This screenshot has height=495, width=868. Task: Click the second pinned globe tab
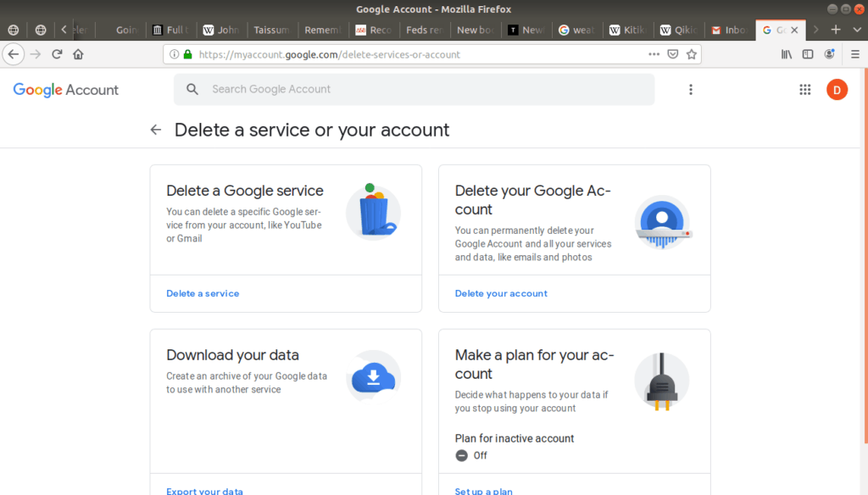[x=41, y=30]
